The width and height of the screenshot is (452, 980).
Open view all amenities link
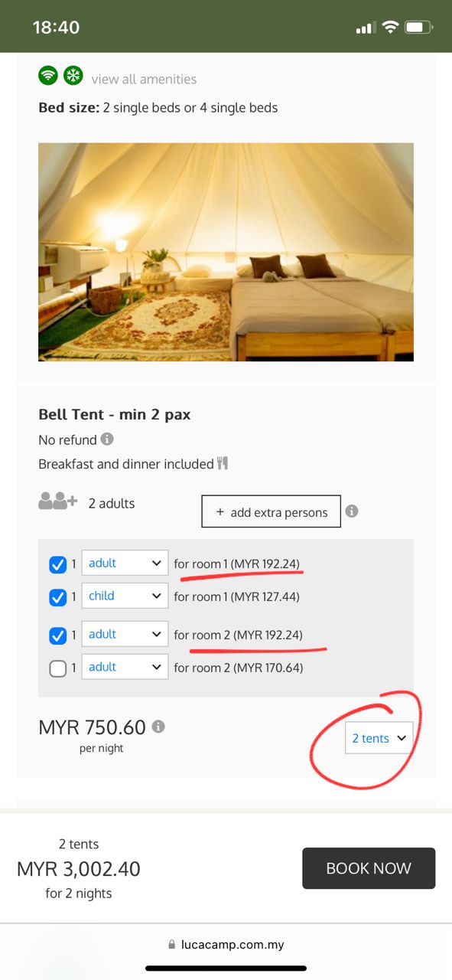click(144, 79)
